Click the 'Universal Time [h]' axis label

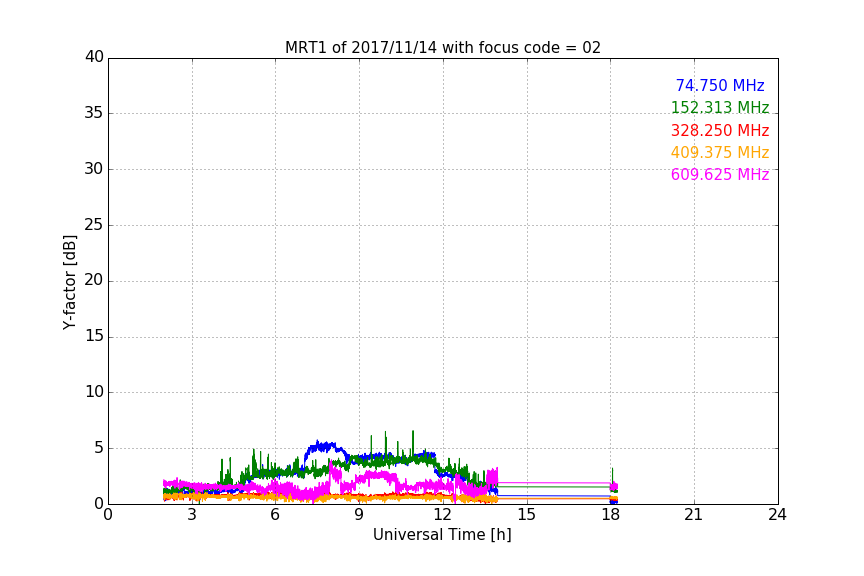click(x=442, y=535)
